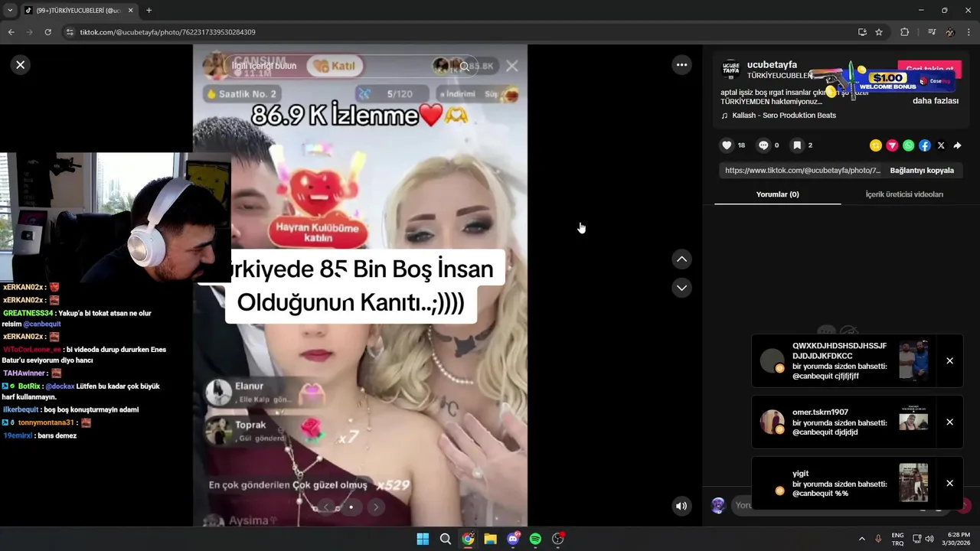Open a new browser tab
Image resolution: width=980 pixels, height=551 pixels.
(149, 11)
